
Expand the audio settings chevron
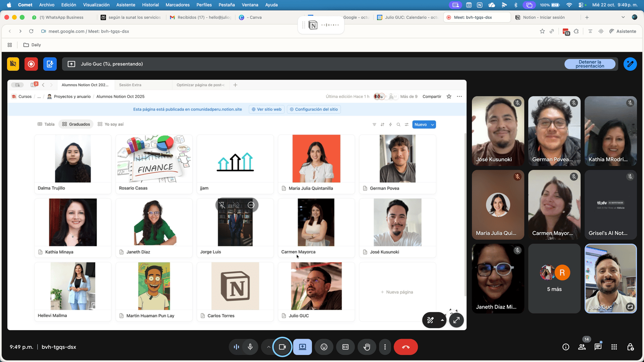pos(268,347)
